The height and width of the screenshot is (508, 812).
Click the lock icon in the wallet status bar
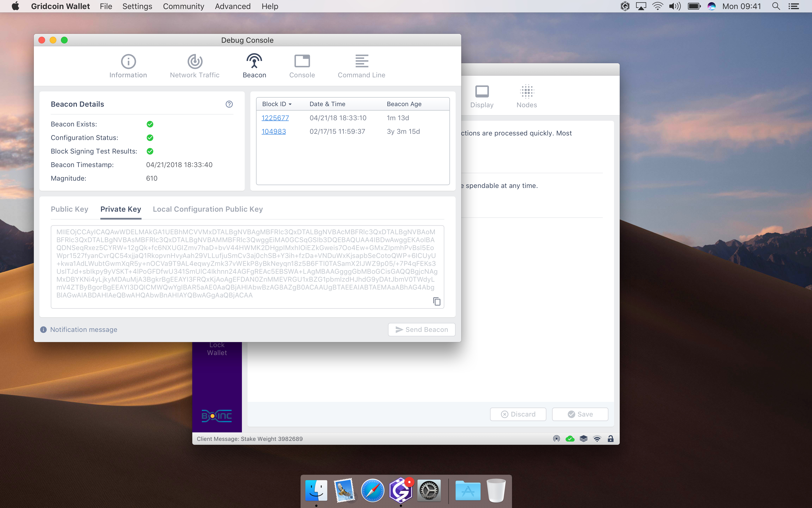pos(611,438)
